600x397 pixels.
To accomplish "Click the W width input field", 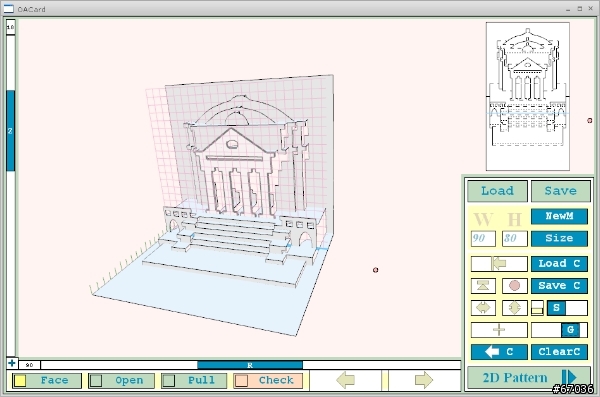I will coord(483,239).
